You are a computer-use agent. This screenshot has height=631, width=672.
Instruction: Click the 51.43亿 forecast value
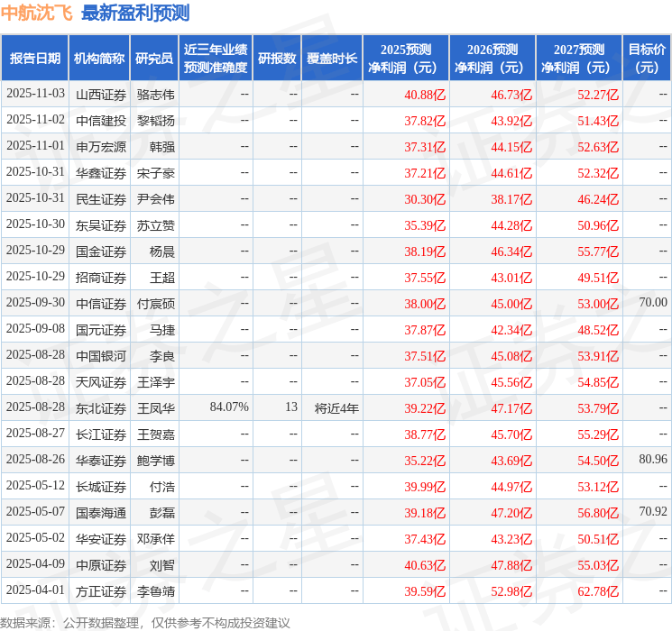click(x=598, y=121)
